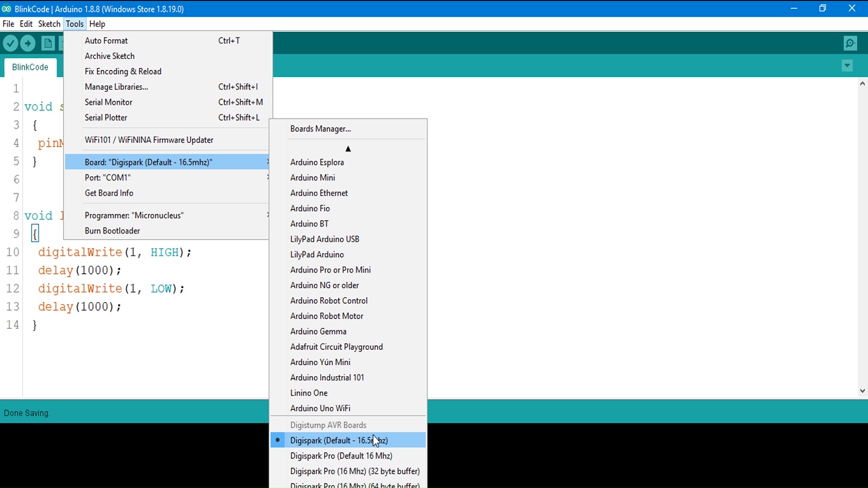The height and width of the screenshot is (488, 868).
Task: Choose Arduino Industrial 101 board
Action: pos(348,377)
